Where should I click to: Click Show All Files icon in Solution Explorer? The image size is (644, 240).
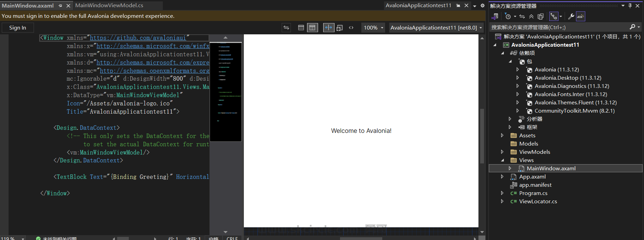[x=540, y=16]
